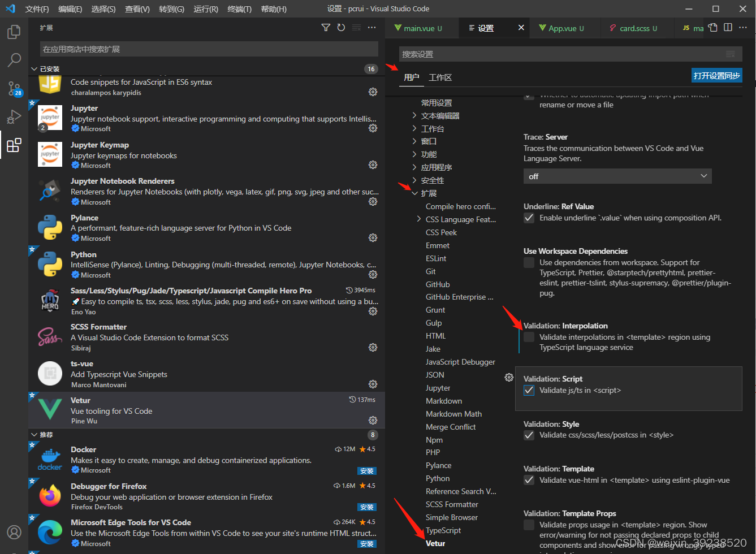This screenshot has width=756, height=554.
Task: Open Source Control showing 28 pending changes
Action: pyautogui.click(x=14, y=89)
